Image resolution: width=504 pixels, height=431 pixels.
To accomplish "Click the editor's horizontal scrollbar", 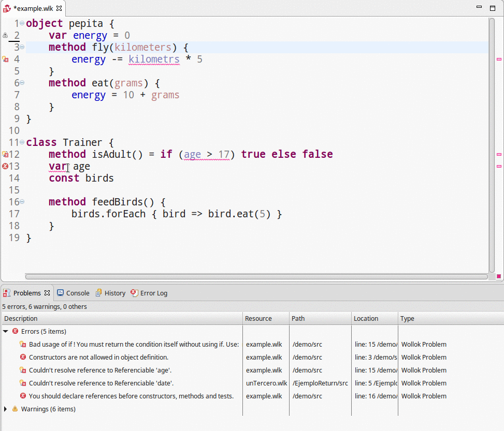I will point(256,276).
